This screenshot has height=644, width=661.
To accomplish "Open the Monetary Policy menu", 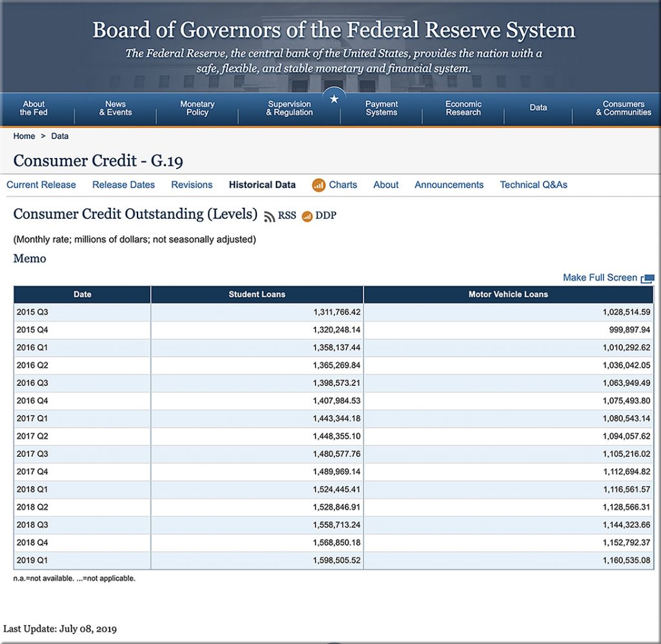I will [198, 108].
